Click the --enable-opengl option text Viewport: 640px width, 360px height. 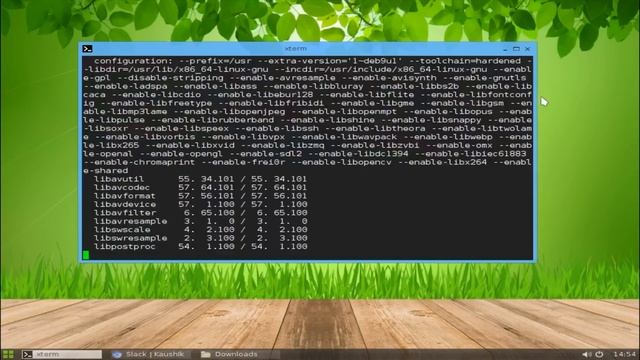click(x=181, y=154)
